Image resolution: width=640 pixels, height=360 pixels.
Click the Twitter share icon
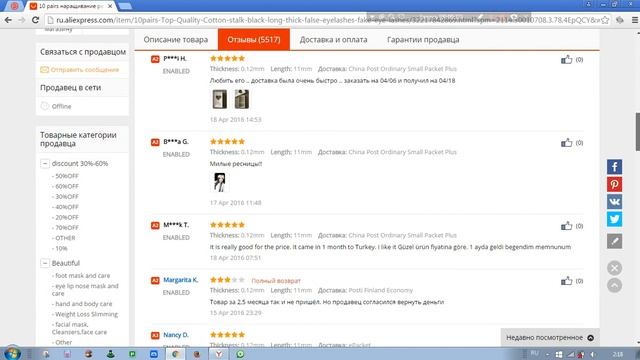tap(614, 219)
